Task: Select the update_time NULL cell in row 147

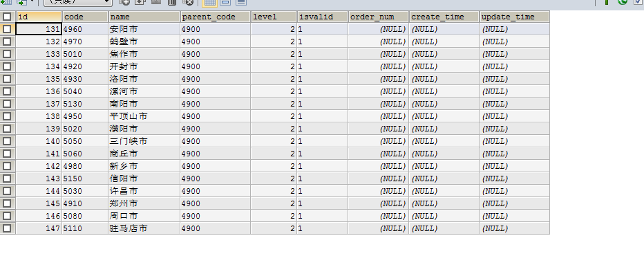Action: (x=515, y=228)
